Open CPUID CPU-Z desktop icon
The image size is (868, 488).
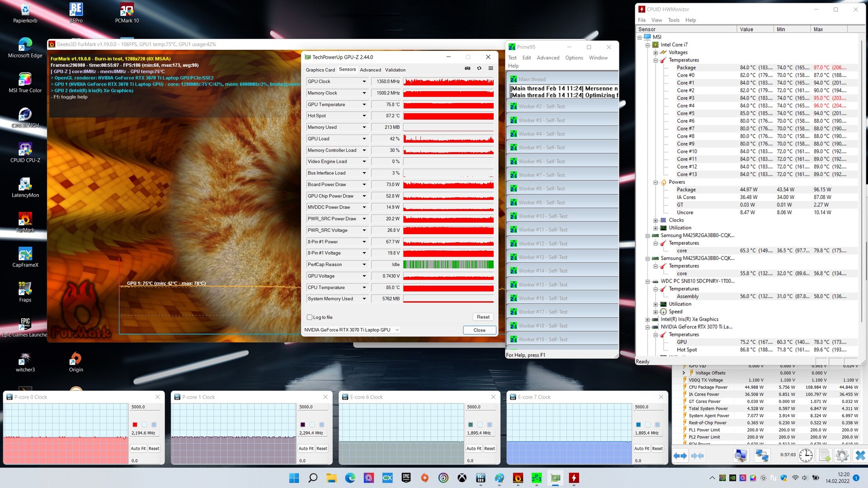(x=25, y=153)
